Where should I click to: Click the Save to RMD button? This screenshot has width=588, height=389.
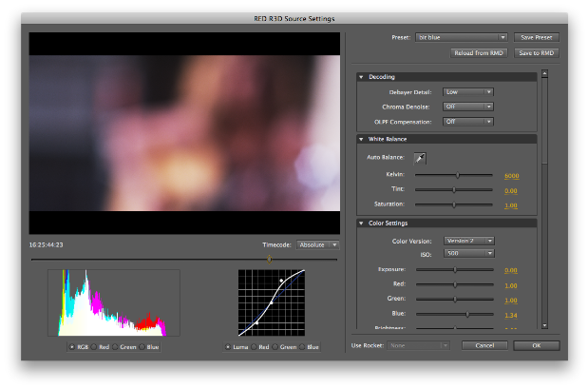537,53
